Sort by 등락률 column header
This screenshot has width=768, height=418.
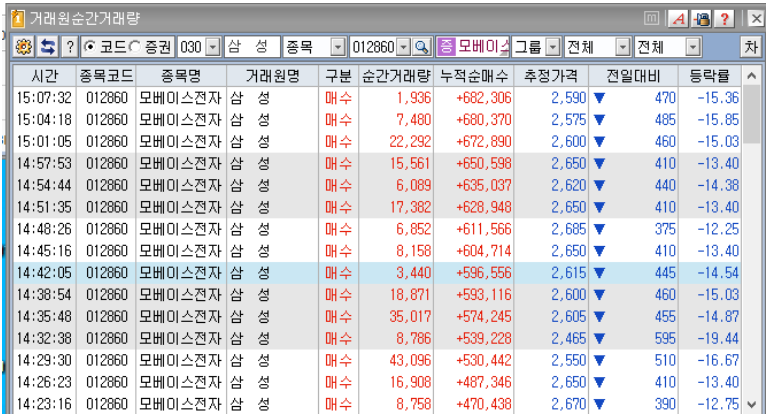click(x=710, y=75)
